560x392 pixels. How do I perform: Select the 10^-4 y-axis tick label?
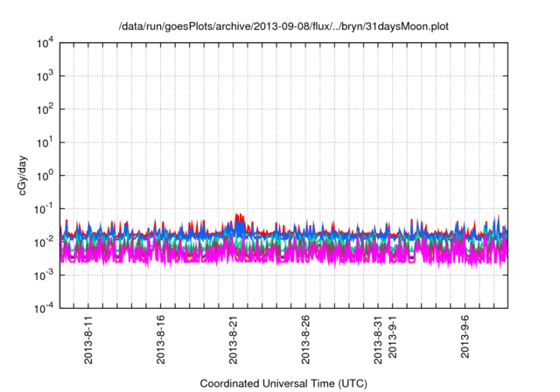pos(44,307)
